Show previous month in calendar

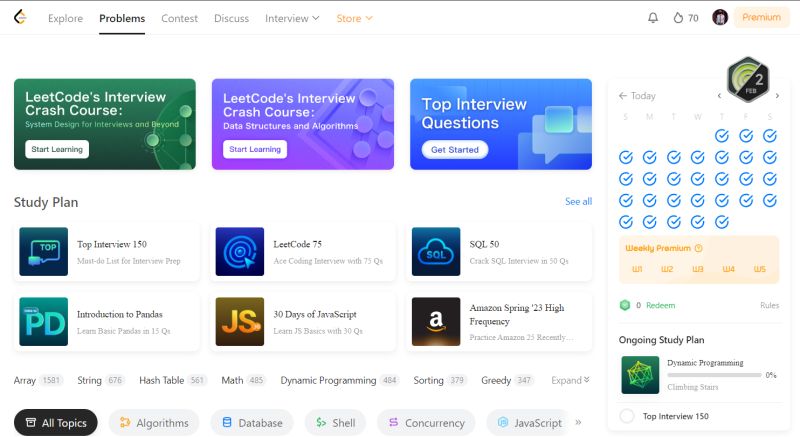(x=719, y=95)
